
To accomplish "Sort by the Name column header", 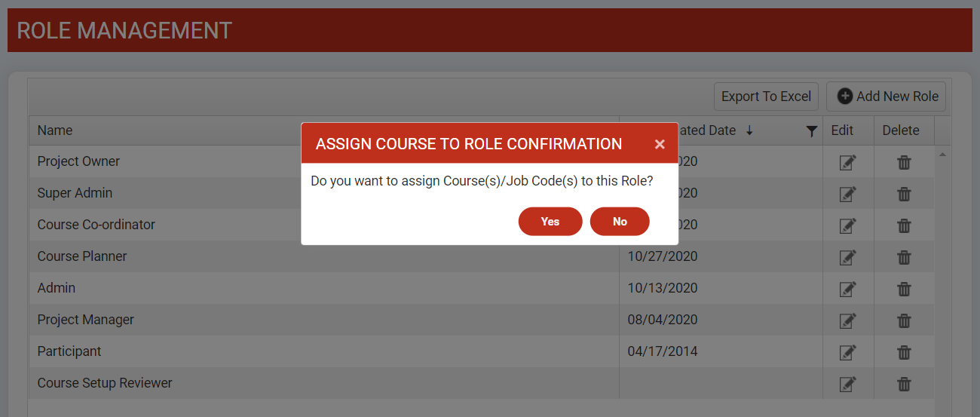I will pos(55,130).
